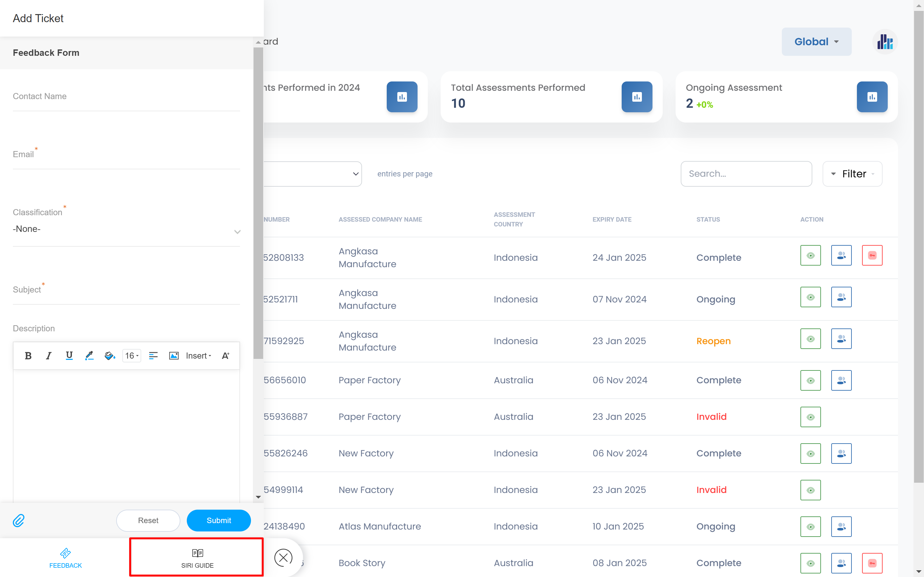Click the users icon for Atlas Manufacture row
This screenshot has height=577, width=924.
[841, 526]
